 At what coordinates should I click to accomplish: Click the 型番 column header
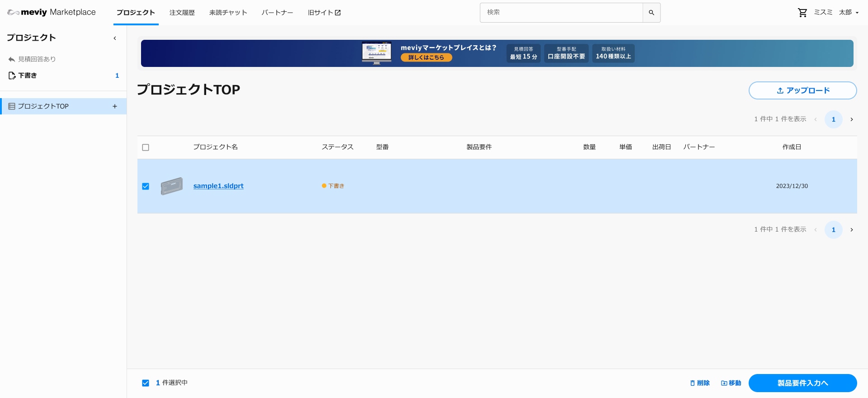click(x=382, y=147)
